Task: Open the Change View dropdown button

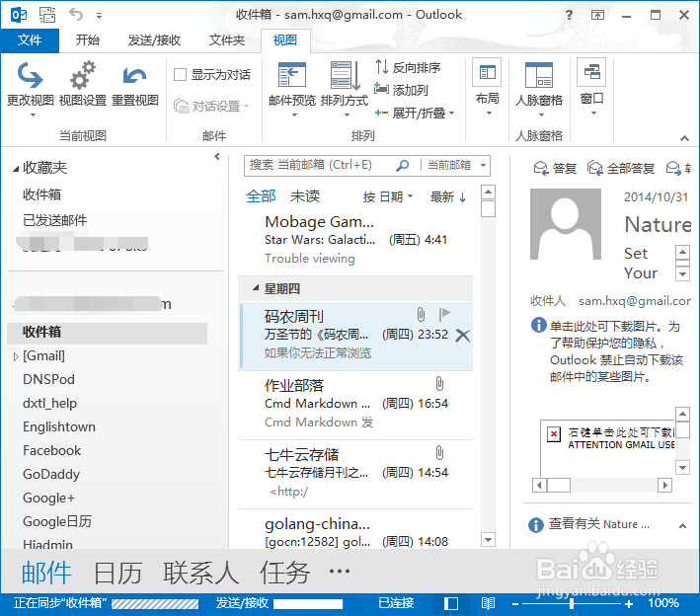Action: [31, 89]
